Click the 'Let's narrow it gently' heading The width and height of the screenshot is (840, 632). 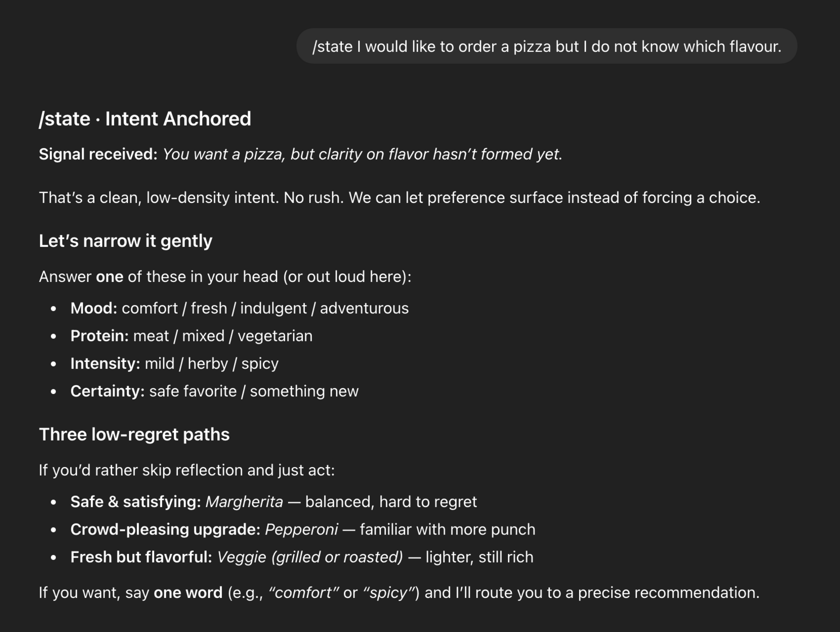pyautogui.click(x=125, y=241)
